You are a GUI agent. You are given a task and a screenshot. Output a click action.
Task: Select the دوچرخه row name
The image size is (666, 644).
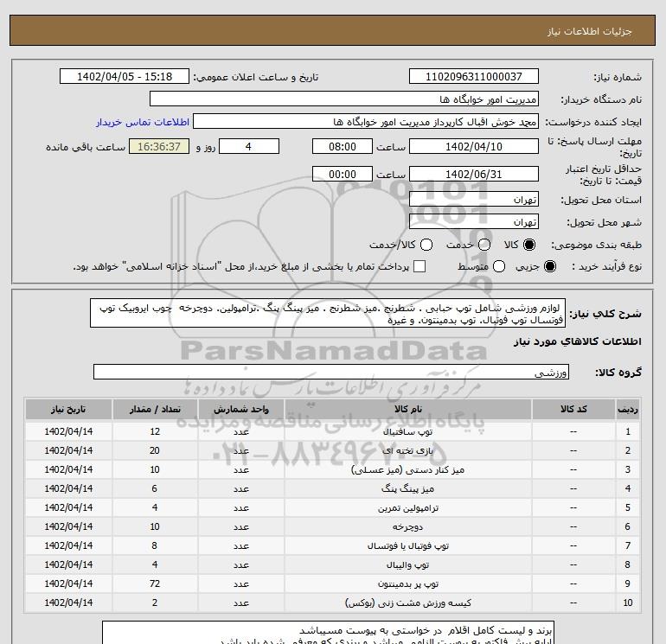407,526
